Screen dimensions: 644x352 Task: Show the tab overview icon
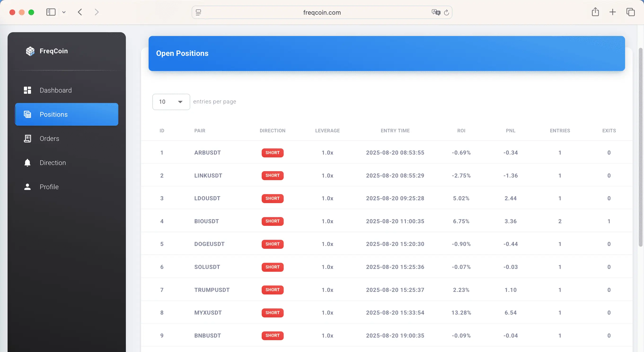point(630,12)
